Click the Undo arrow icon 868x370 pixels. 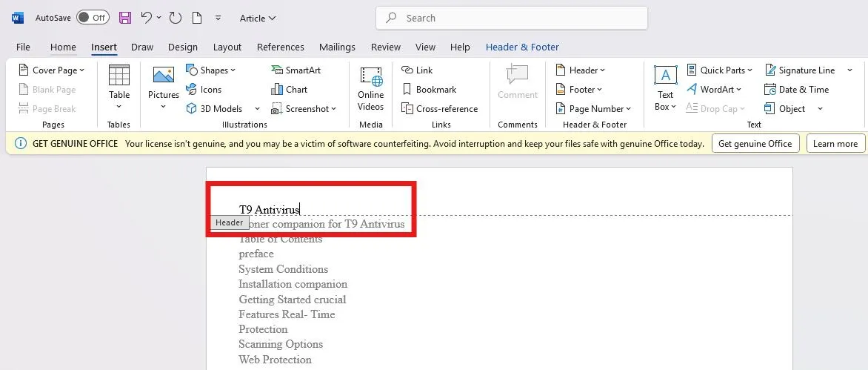147,18
